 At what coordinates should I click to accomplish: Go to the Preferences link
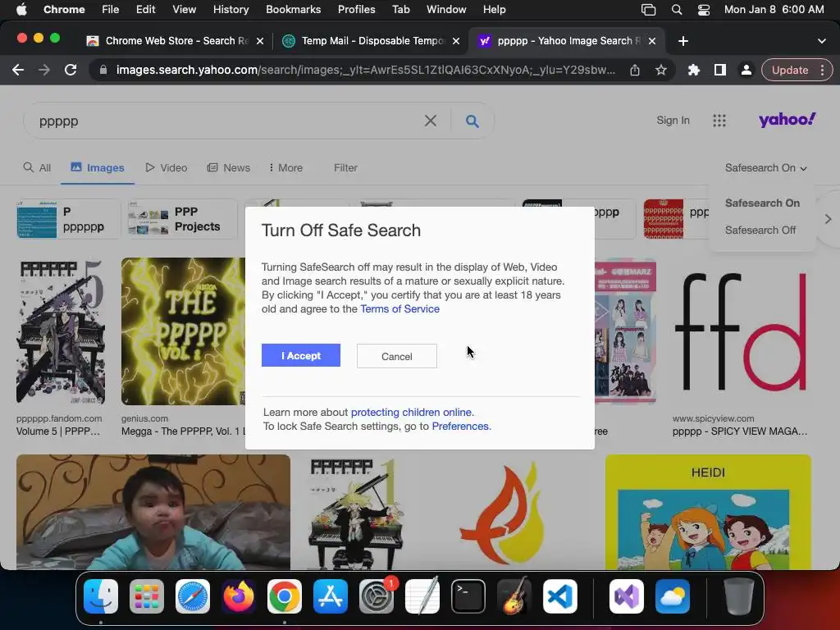click(461, 426)
